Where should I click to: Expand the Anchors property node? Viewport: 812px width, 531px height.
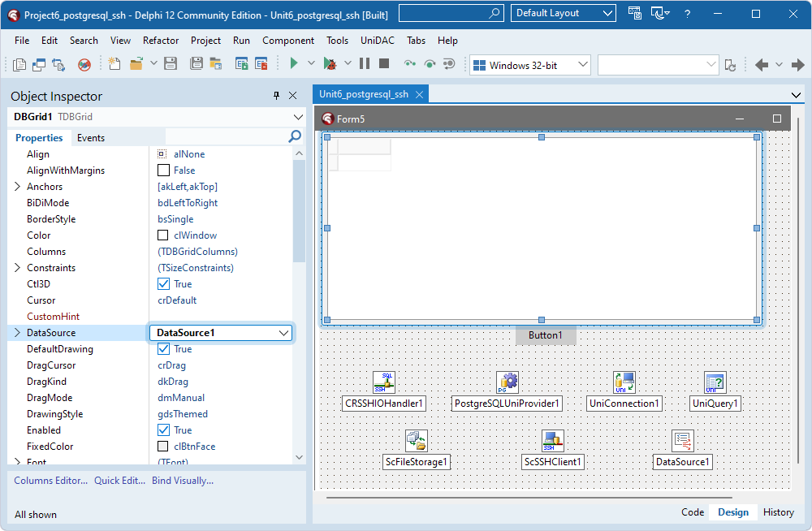point(18,187)
